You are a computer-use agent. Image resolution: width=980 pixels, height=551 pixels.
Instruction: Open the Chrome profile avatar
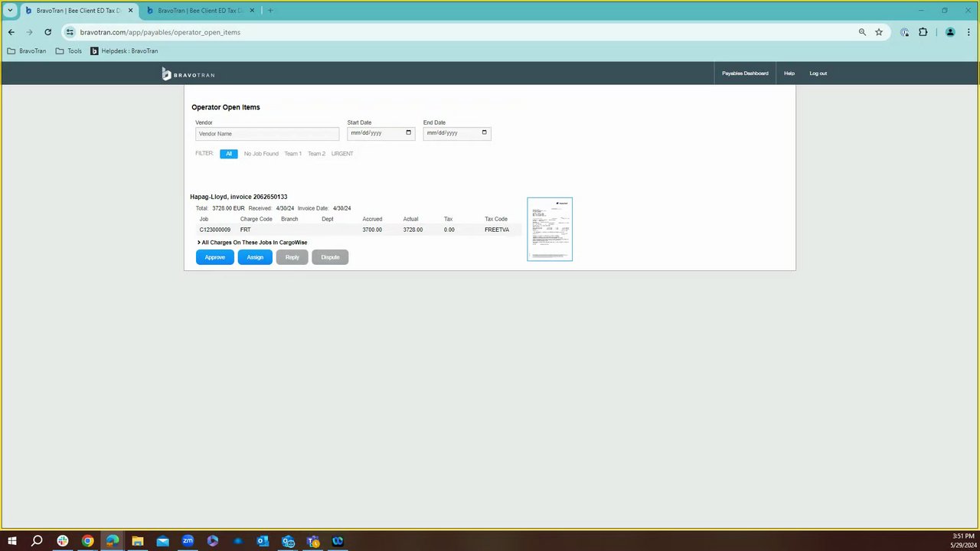point(950,32)
